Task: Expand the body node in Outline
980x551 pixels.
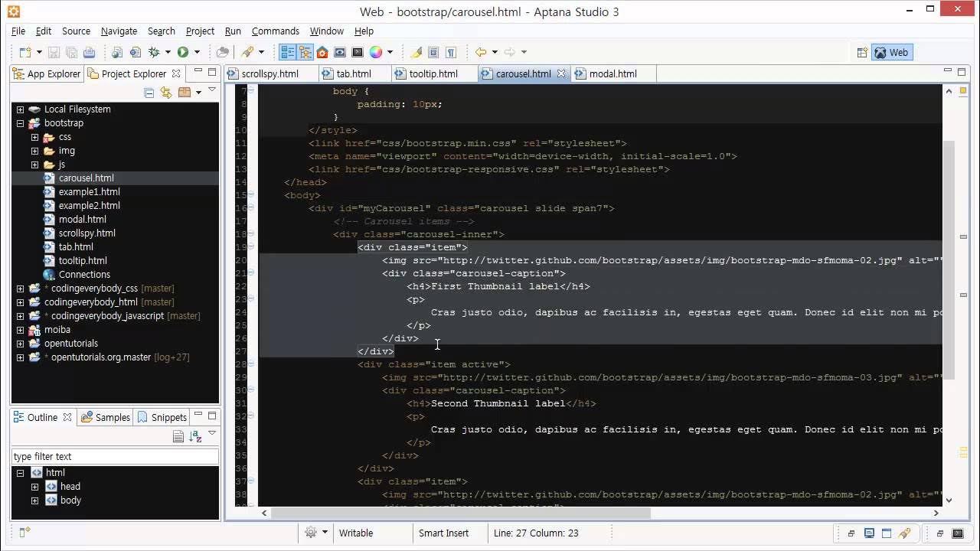Action: (34, 500)
